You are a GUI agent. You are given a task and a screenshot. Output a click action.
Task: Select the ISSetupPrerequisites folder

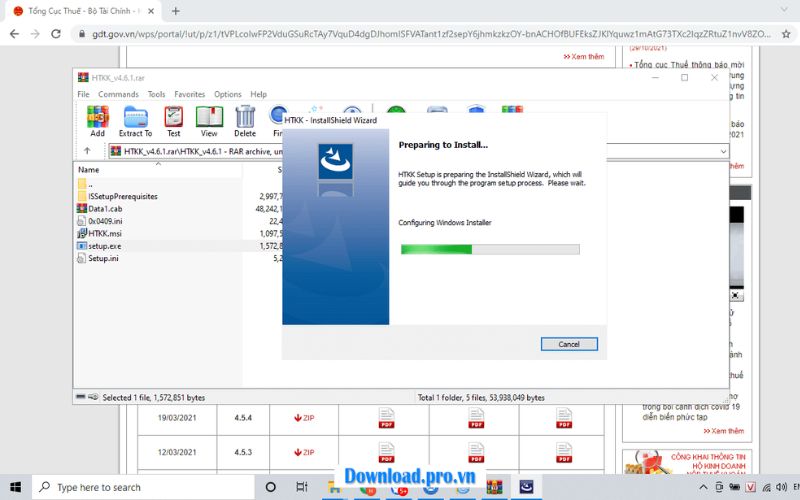click(x=122, y=196)
